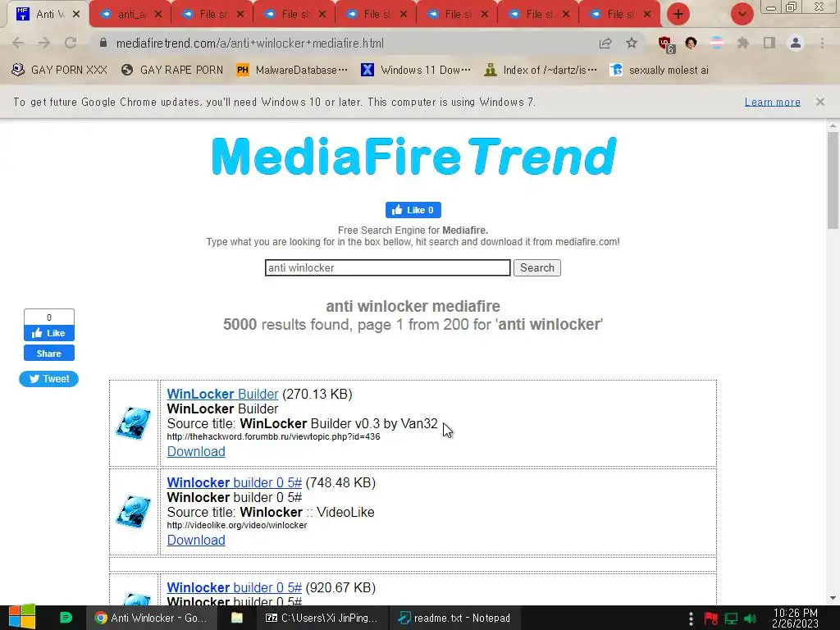The width and height of the screenshot is (840, 630).
Task: Click the disk thumbnail of WinLocker Builder result
Action: tap(134, 423)
